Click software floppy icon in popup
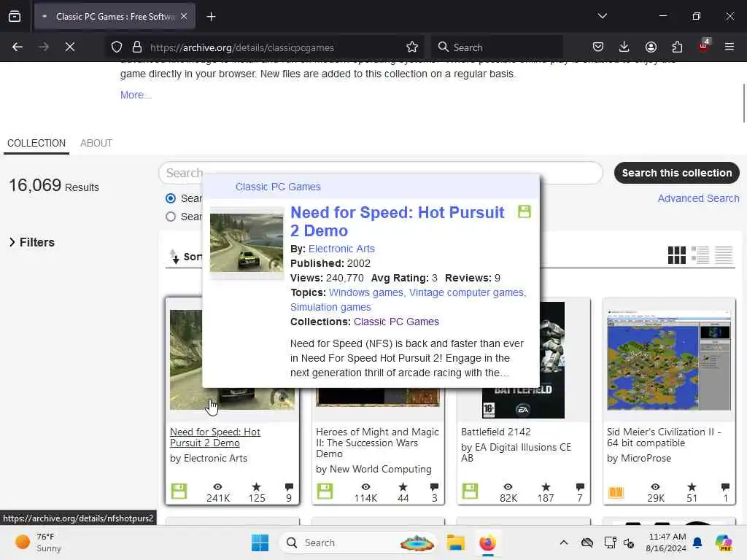The width and height of the screenshot is (747, 560). 524,211
